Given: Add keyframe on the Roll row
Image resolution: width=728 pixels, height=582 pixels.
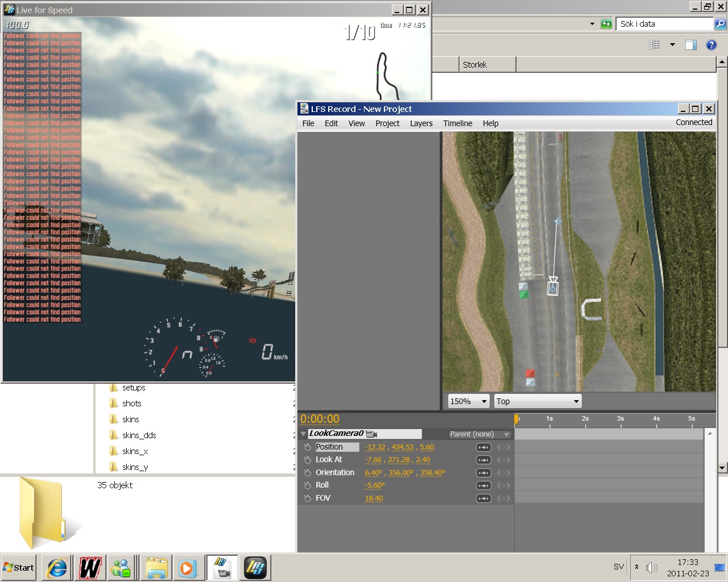Looking at the screenshot, I should coord(503,485).
